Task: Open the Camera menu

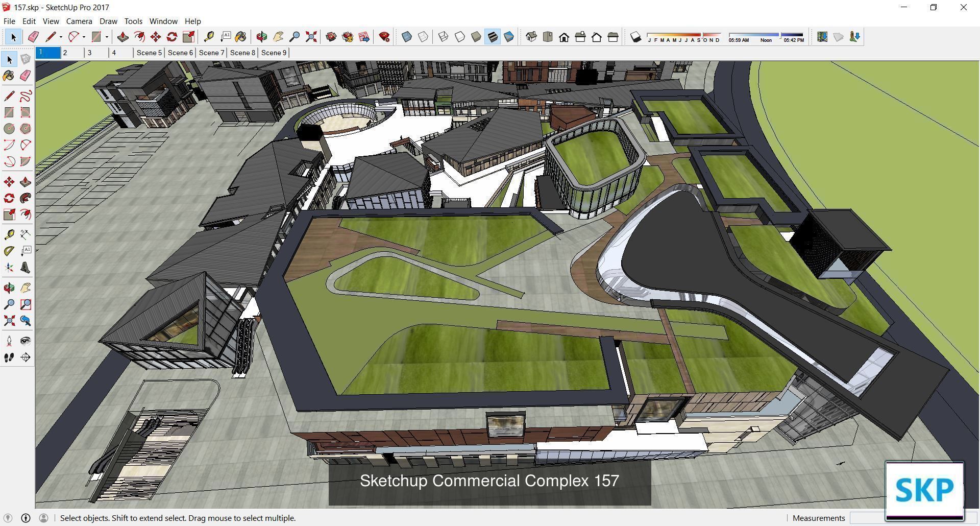Action: point(79,21)
